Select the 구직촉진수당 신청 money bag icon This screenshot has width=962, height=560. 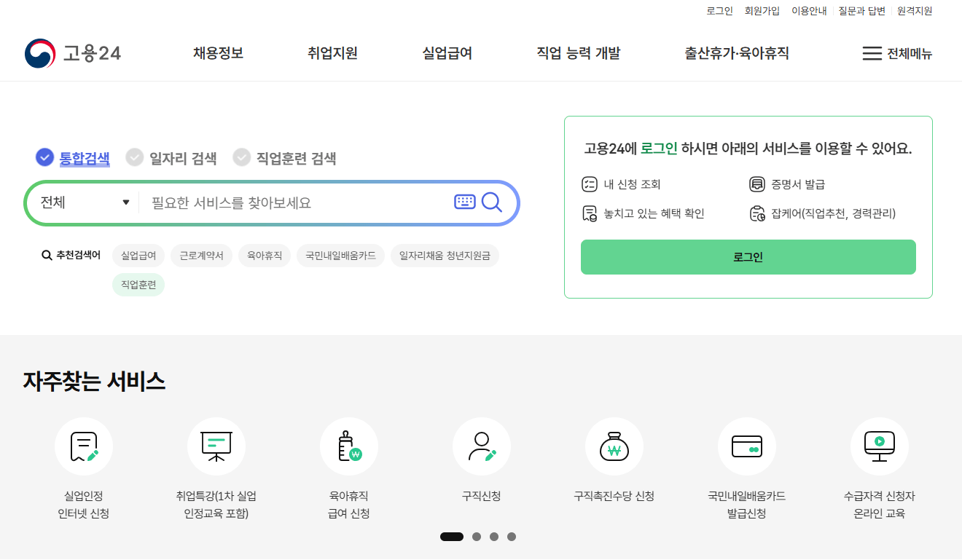coord(614,446)
